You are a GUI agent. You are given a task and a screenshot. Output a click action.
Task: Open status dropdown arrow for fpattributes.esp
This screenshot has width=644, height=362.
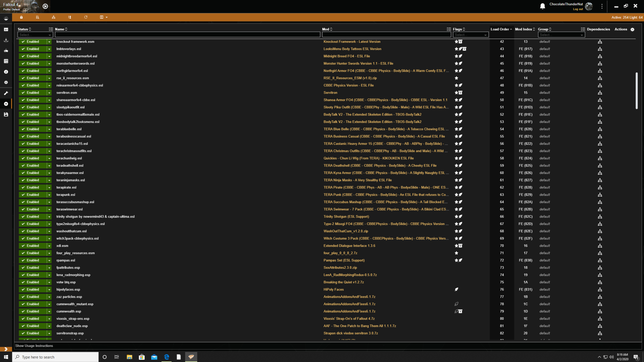coord(49,268)
